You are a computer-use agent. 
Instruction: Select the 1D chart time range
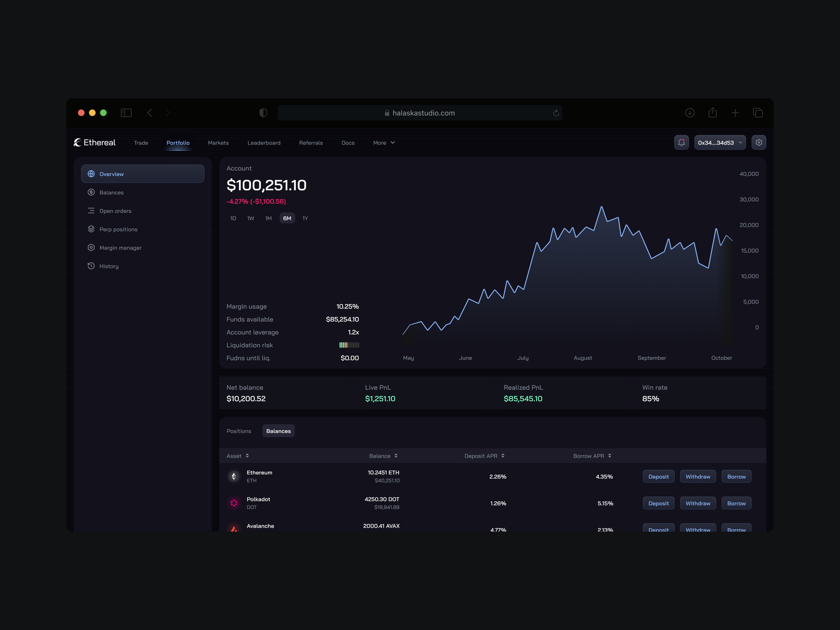tap(233, 218)
